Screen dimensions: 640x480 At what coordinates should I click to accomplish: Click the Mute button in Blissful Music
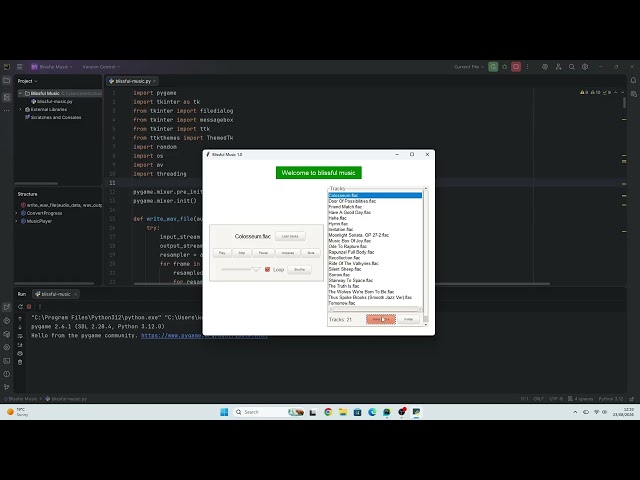tap(311, 253)
